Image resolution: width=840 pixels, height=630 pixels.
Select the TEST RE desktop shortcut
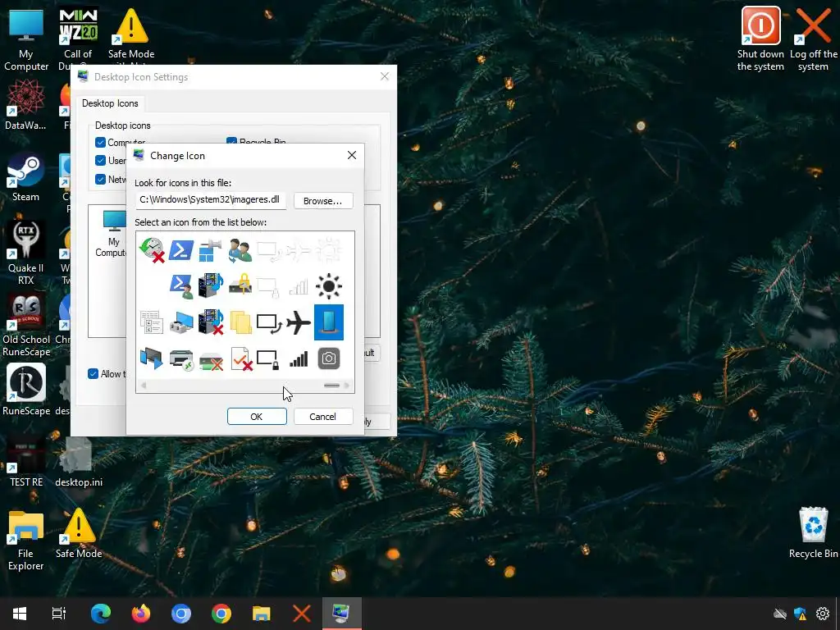coord(25,461)
